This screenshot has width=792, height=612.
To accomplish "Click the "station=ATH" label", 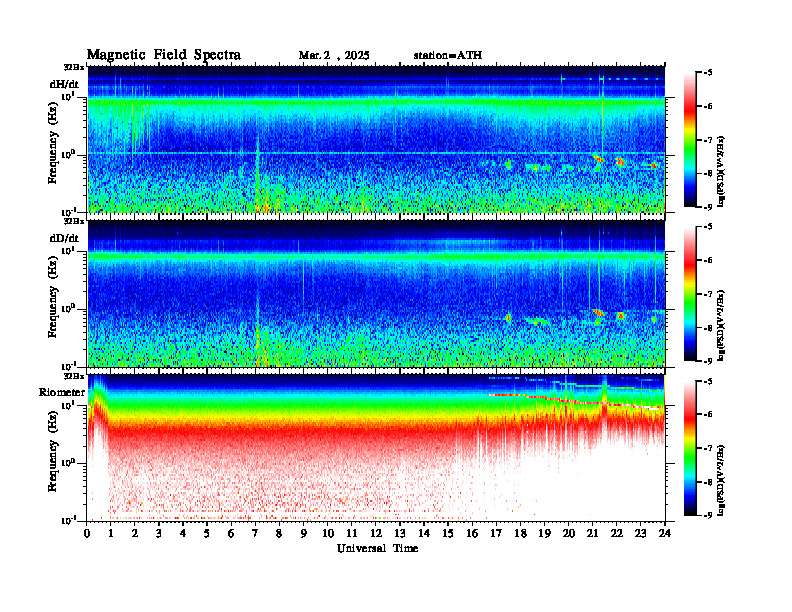I will (x=448, y=56).
